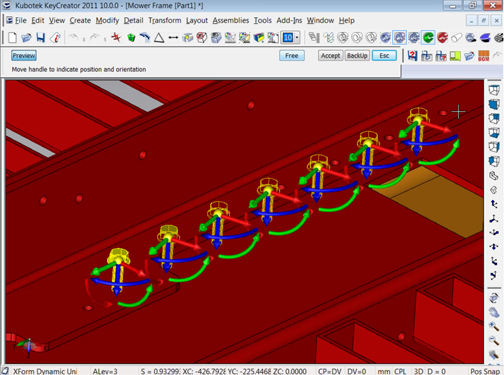This screenshot has height=375, width=504.
Task: Click the save with red question mark icon
Action: [412, 56]
